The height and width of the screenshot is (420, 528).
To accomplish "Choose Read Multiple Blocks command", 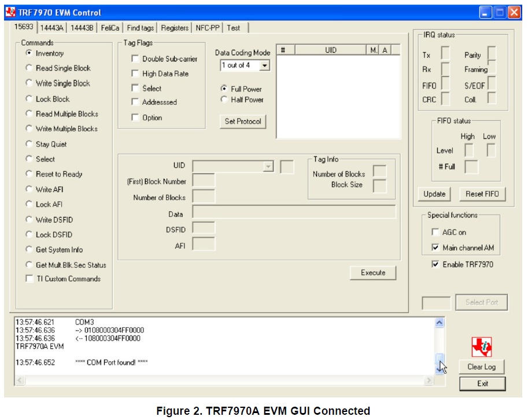I will click(29, 113).
